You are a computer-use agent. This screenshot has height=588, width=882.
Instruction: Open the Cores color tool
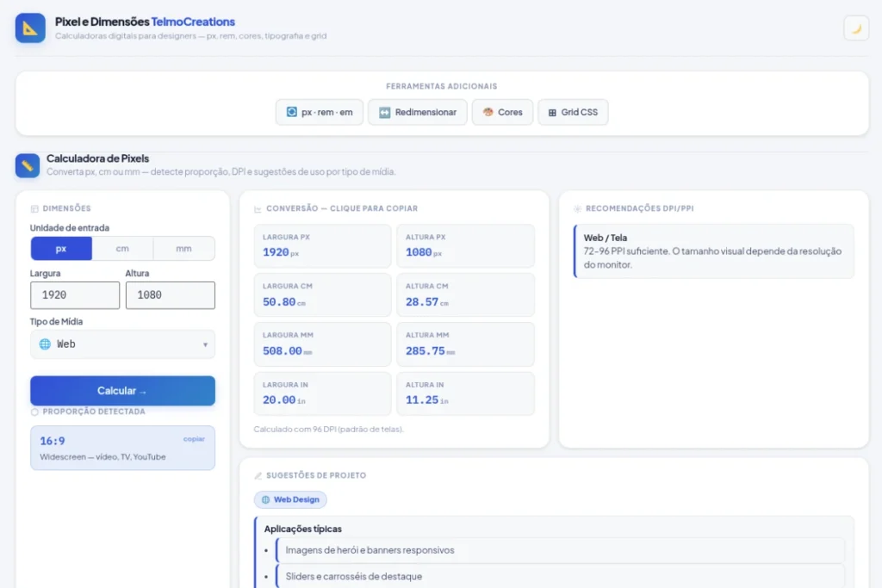pos(502,112)
